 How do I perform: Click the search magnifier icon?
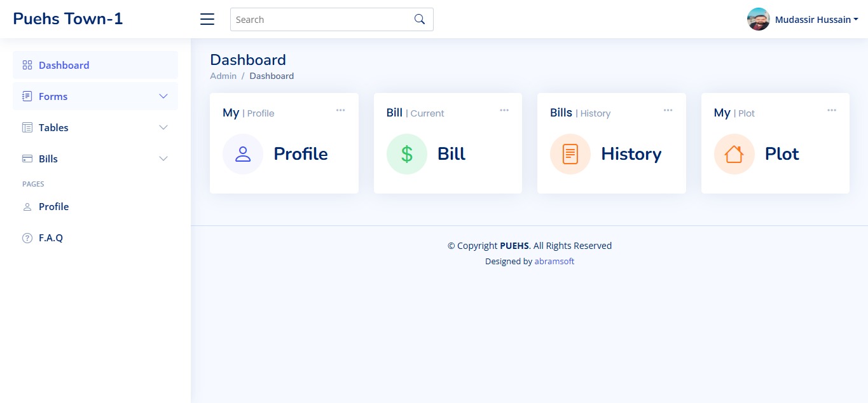[x=419, y=19]
